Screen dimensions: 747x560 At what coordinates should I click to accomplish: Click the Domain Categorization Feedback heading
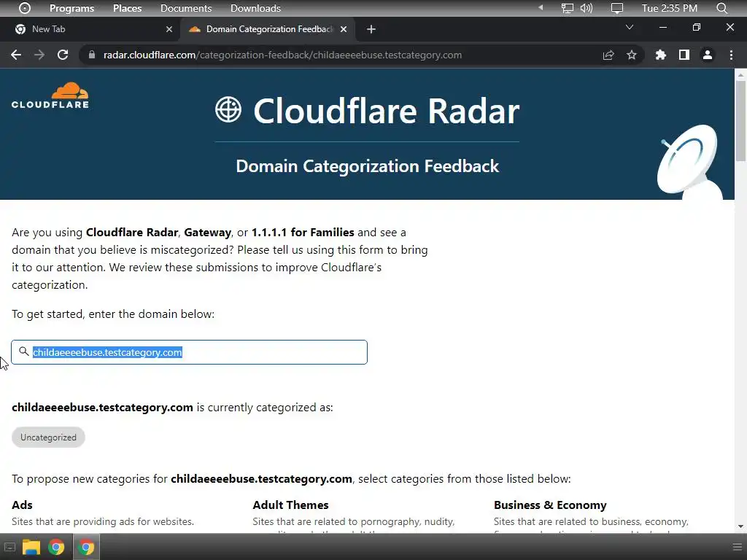[368, 166]
